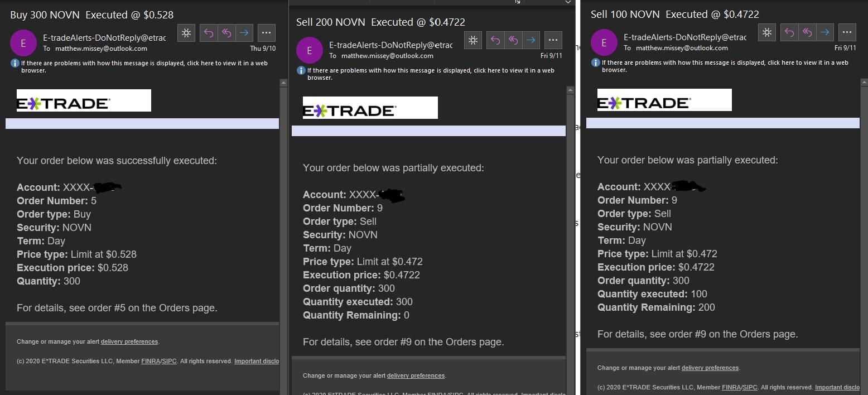Click the info icon in Sell 200 NOVN email
This screenshot has width=868, height=395.
[301, 71]
